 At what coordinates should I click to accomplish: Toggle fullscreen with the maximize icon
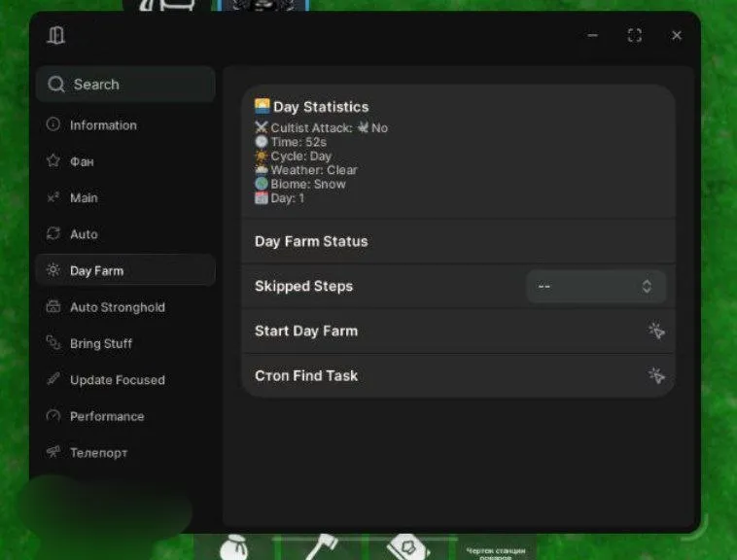tap(635, 36)
